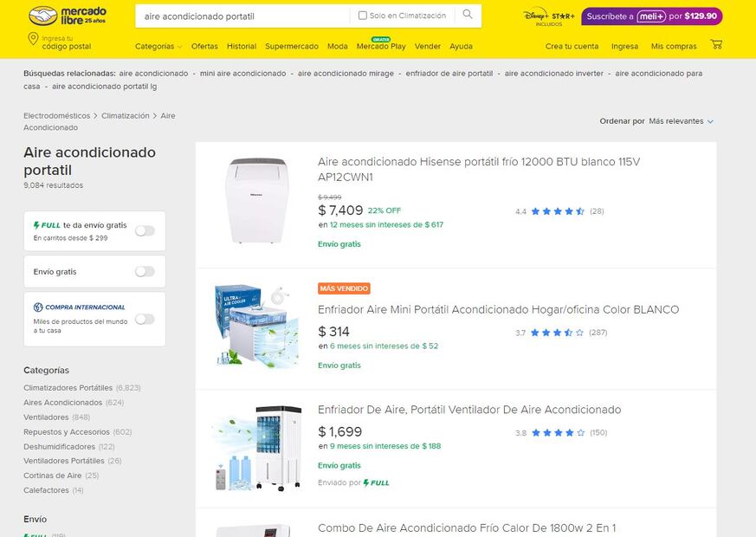Viewport: 756px width, 537px height.
Task: Click the Disney+ Star+ logo
Action: pyautogui.click(x=549, y=16)
